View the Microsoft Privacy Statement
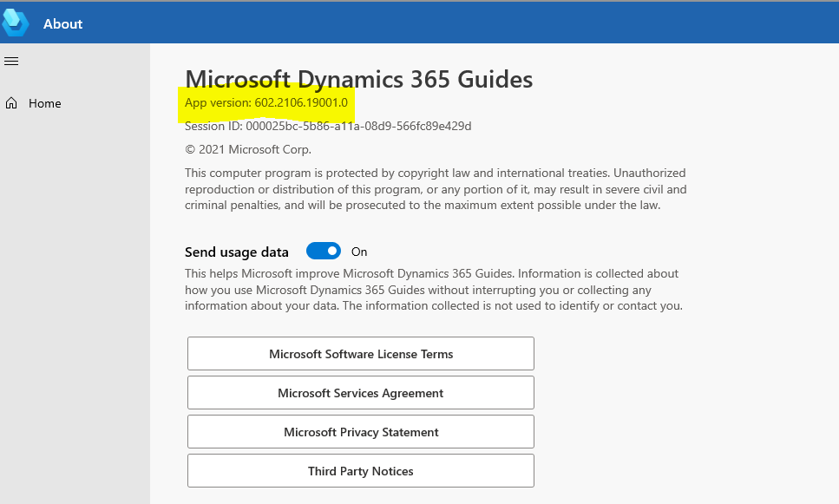The image size is (839, 504). click(361, 432)
